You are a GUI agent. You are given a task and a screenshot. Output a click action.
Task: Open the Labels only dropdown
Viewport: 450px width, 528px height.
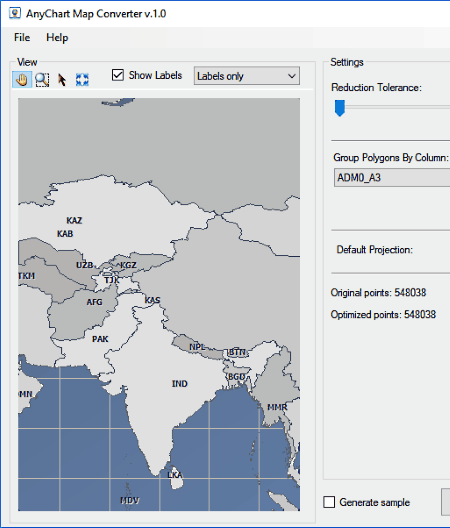point(247,76)
